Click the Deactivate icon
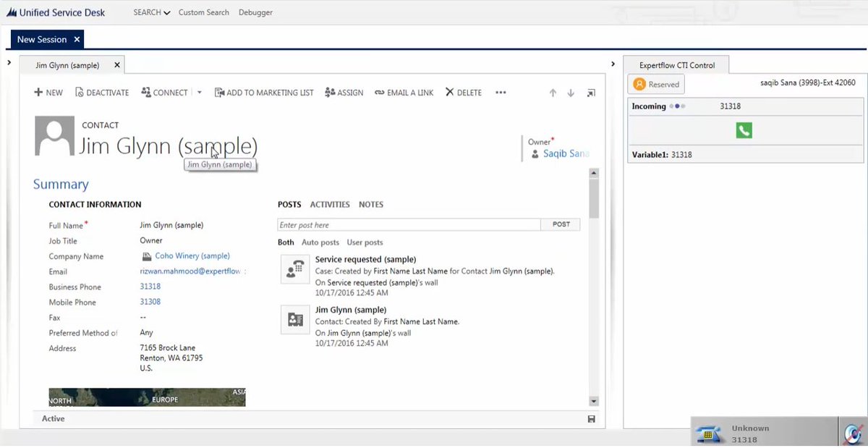This screenshot has width=868, height=448. 101,92
